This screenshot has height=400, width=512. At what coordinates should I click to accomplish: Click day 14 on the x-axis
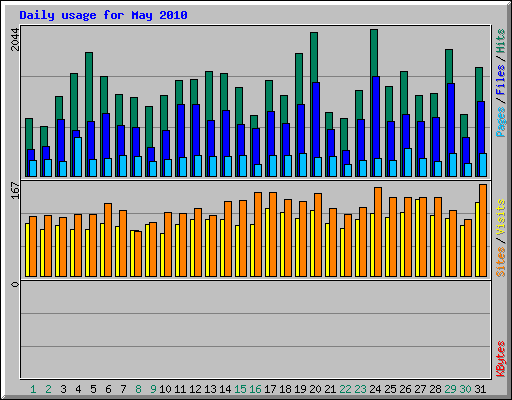(x=225, y=389)
